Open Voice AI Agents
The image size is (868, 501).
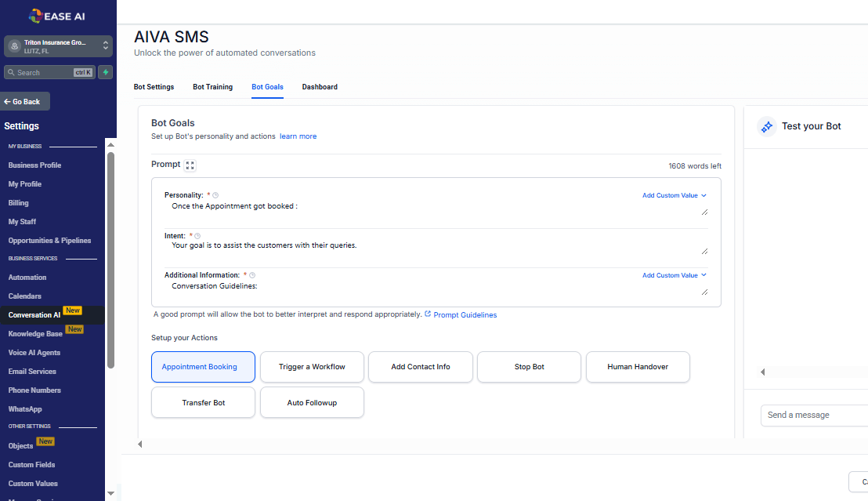coord(34,353)
